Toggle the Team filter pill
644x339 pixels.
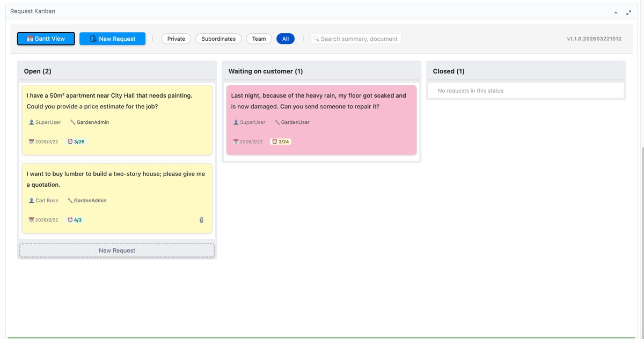pos(259,39)
